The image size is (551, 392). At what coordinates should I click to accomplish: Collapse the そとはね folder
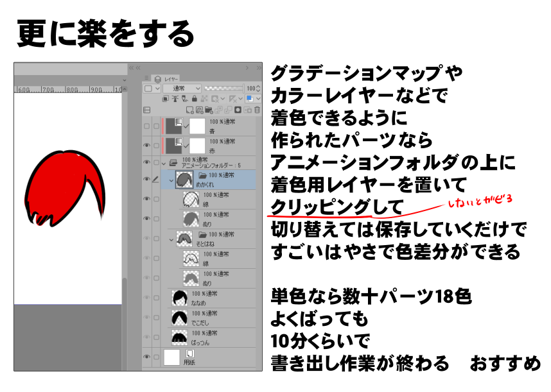tap(171, 240)
